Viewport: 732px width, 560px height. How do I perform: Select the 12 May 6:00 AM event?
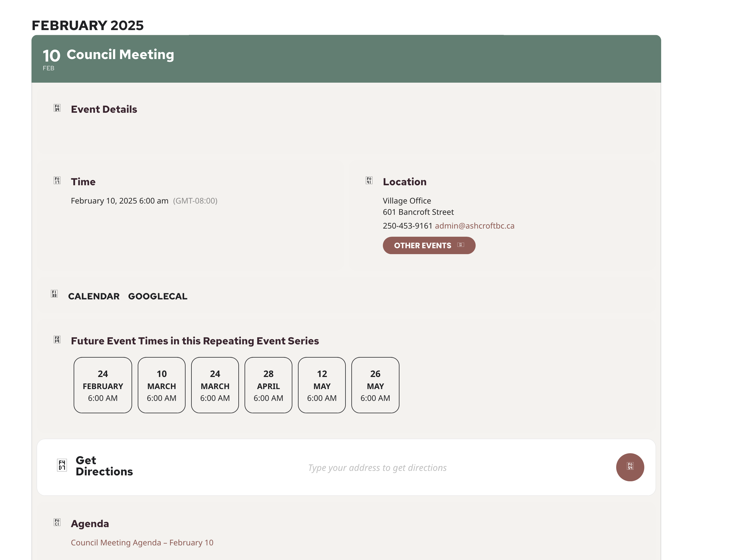pyautogui.click(x=322, y=385)
